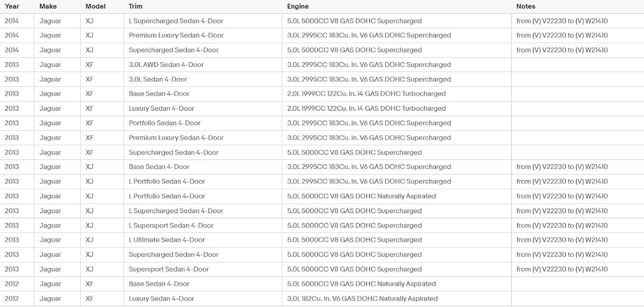The image size is (644, 307).
Task: Select trim 'Supersport Sedan 4-Door' without L prefix
Action: pyautogui.click(x=169, y=269)
